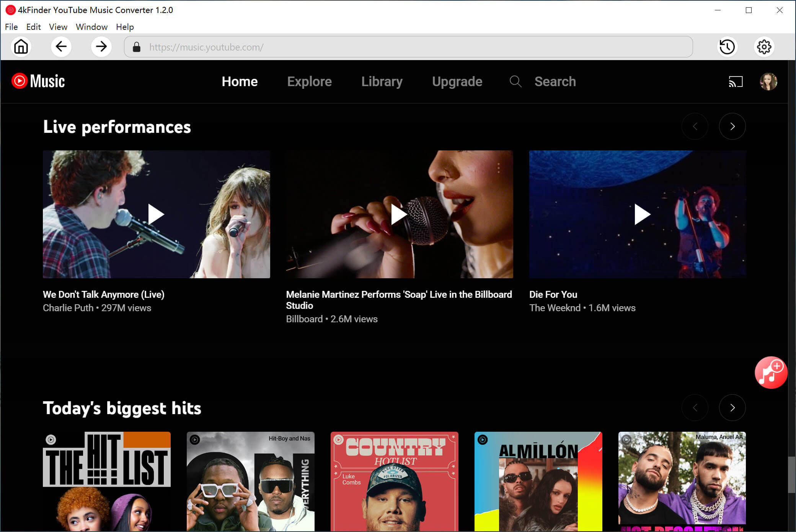Open Melanie Martinez Performs 'Soap' title link
Image resolution: width=796 pixels, height=532 pixels.
click(x=399, y=300)
